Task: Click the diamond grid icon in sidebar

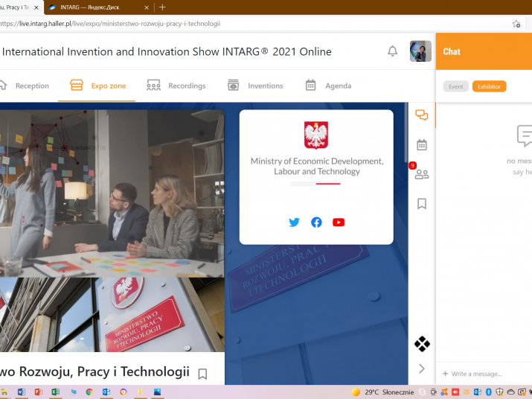Action: point(422,344)
